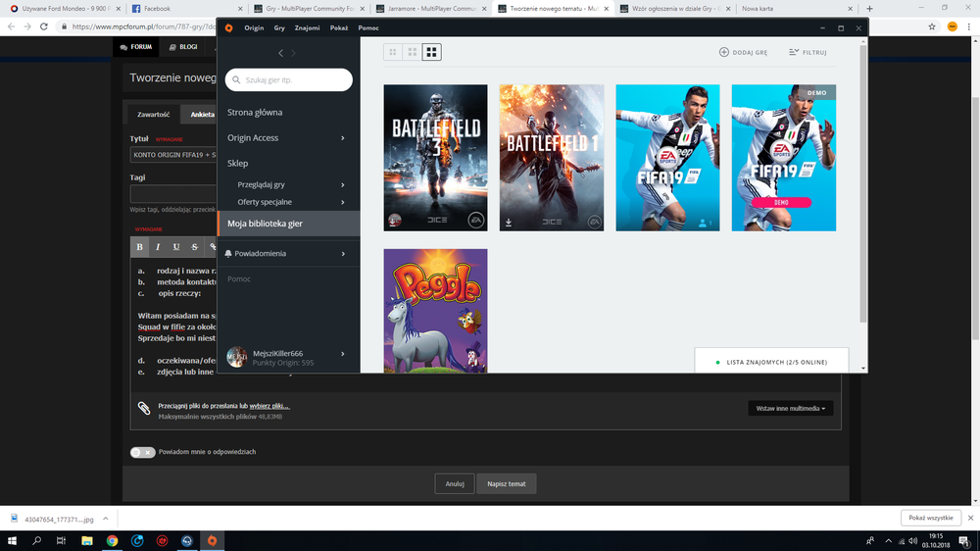Screen dimensions: 980x551
Task: Expand Przeglądaj gry submenu
Action: [342, 185]
